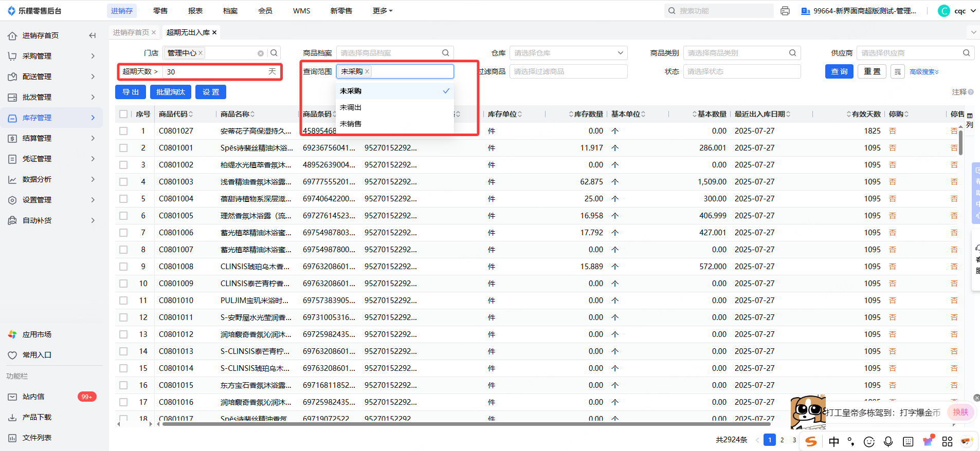This screenshot has width=980, height=451.
Task: Remove the 未采购 tag in 查询范围
Action: (x=367, y=71)
